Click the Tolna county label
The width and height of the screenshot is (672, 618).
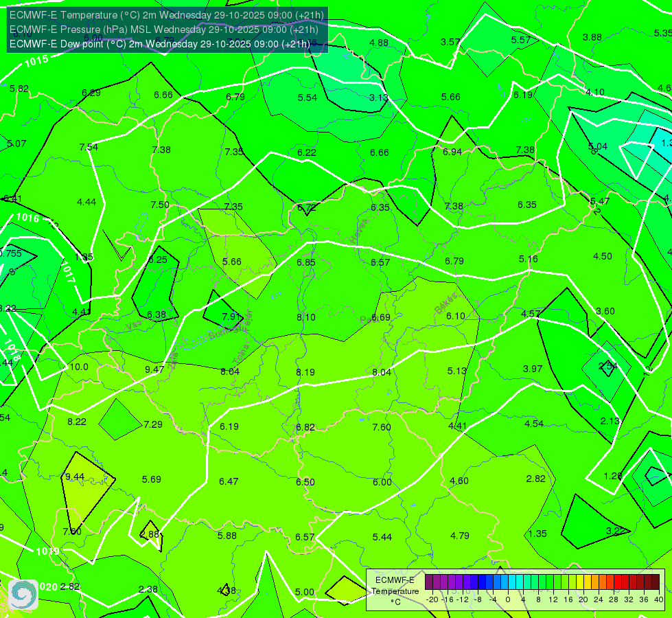(241, 354)
